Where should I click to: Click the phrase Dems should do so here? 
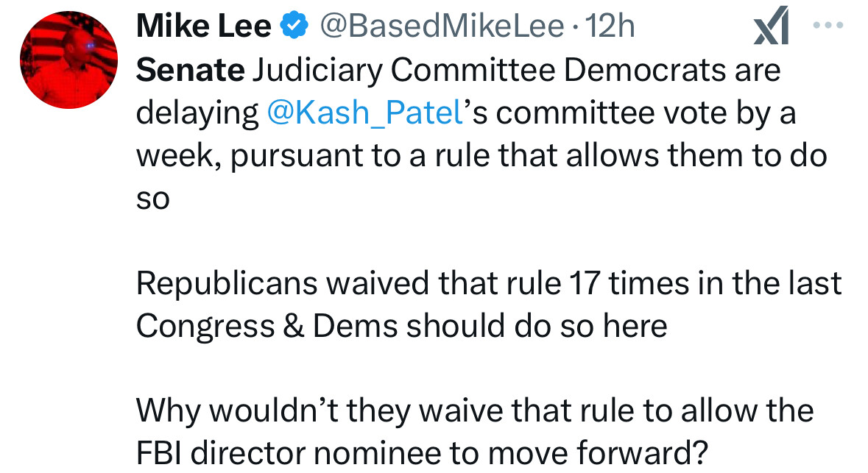point(490,327)
